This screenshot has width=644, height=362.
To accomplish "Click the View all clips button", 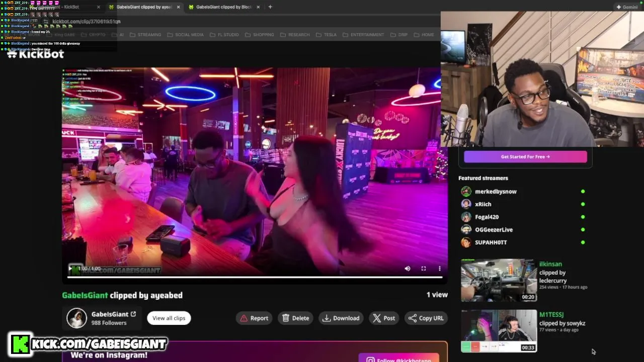I will pos(169,318).
